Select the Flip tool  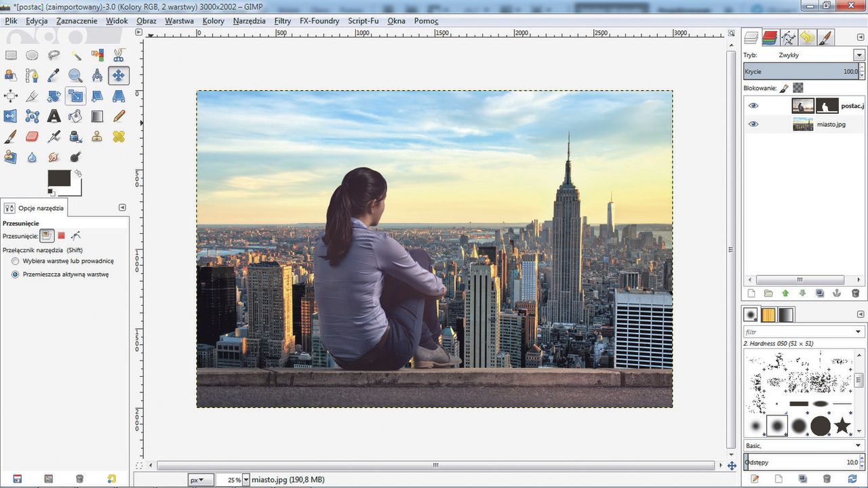[11, 117]
